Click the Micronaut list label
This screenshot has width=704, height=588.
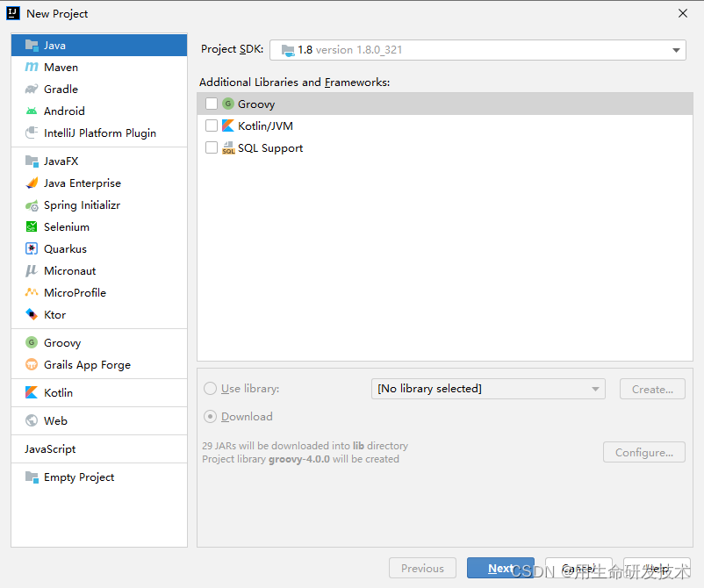(69, 271)
